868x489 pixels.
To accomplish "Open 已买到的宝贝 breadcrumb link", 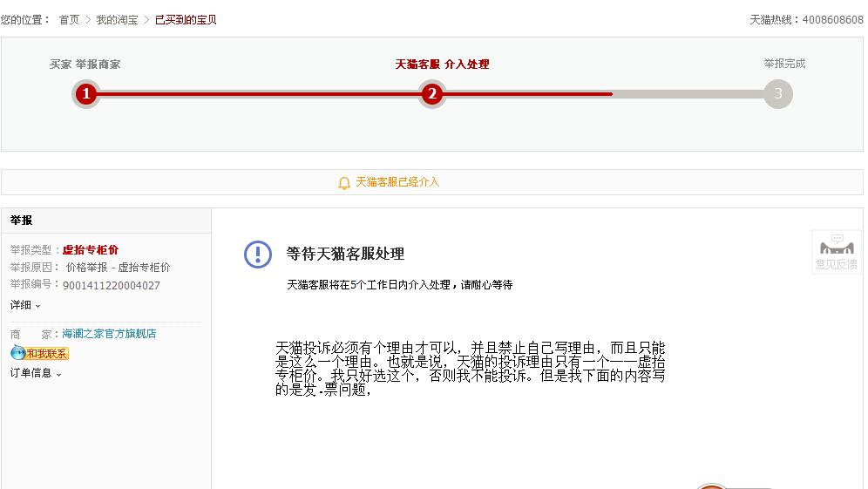I will (186, 20).
